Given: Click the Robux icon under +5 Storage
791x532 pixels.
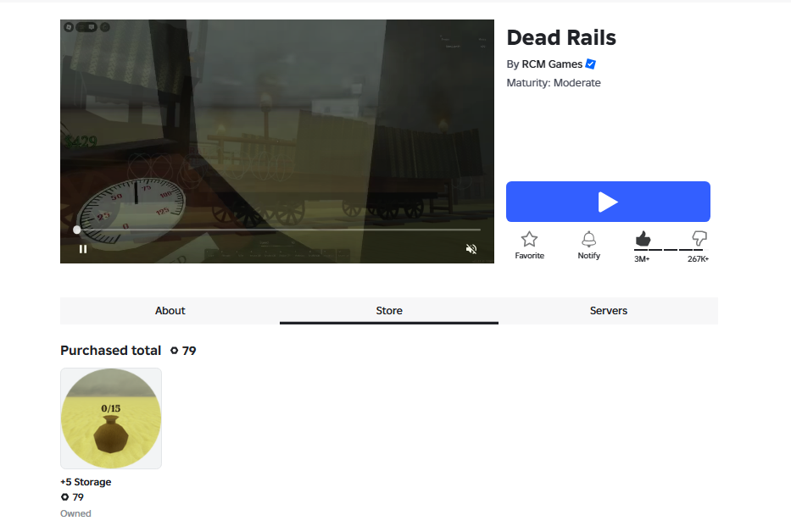Looking at the screenshot, I should click(x=64, y=497).
